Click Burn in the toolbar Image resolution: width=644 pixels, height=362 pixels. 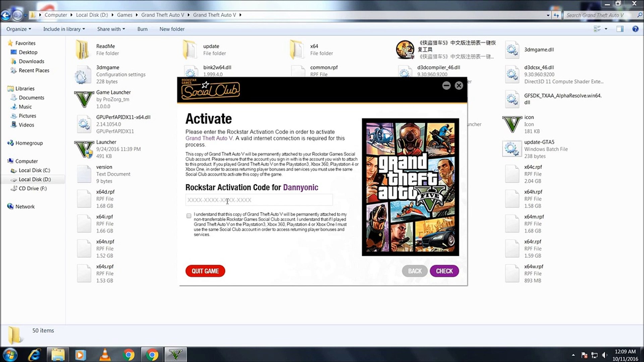(x=142, y=29)
